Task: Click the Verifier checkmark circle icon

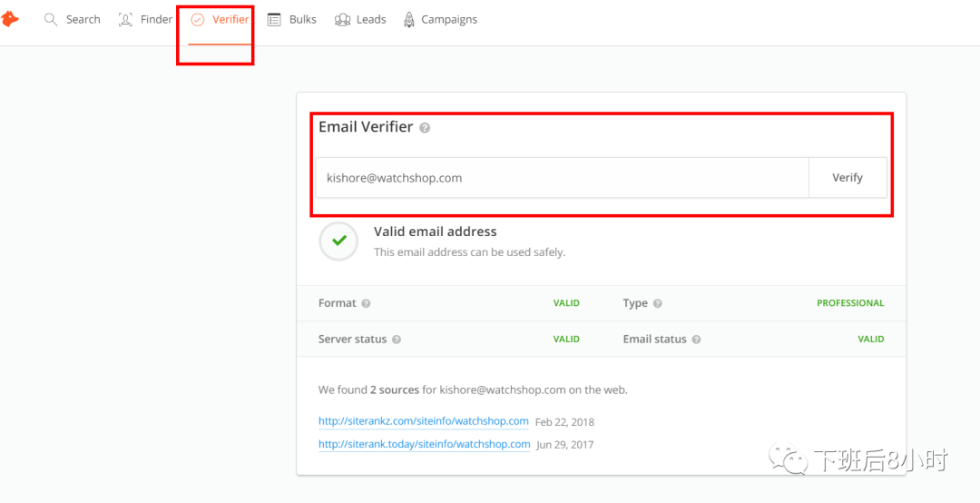Action: 198,19
